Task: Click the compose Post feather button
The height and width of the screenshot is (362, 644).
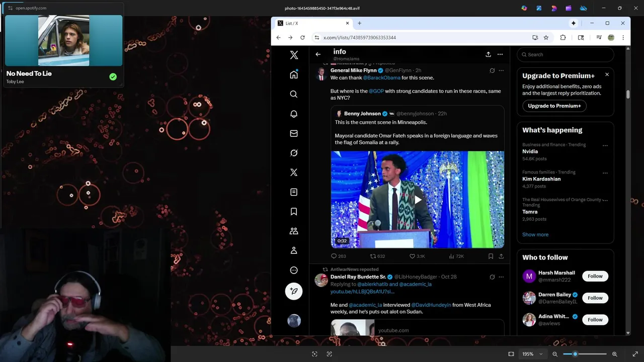Action: [x=294, y=291]
